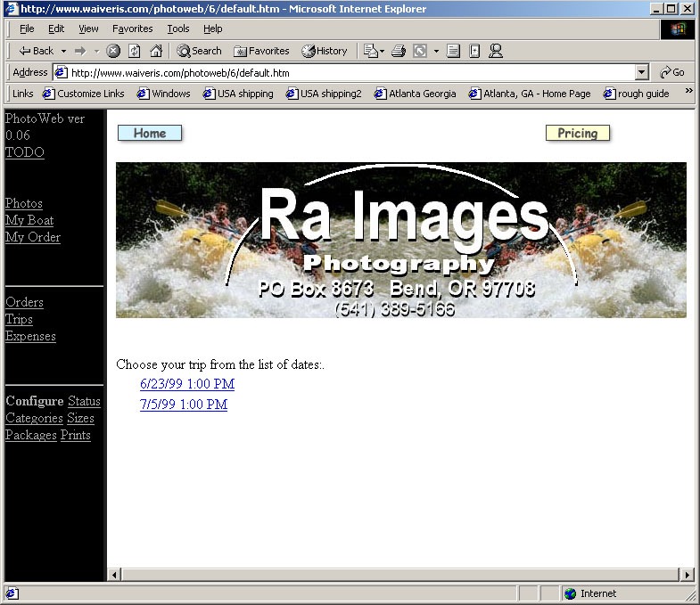
Task: Click the IE title bar page icon
Action: (x=12, y=9)
